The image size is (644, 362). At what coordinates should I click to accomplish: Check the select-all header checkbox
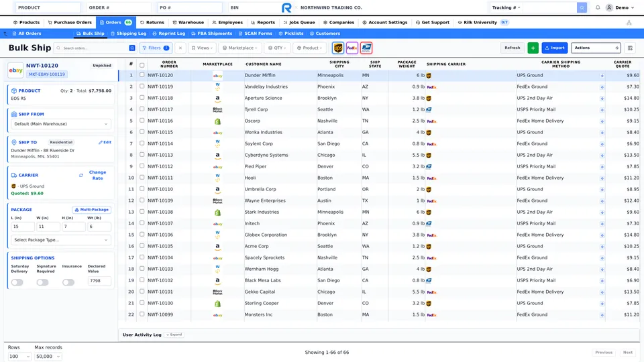142,65
